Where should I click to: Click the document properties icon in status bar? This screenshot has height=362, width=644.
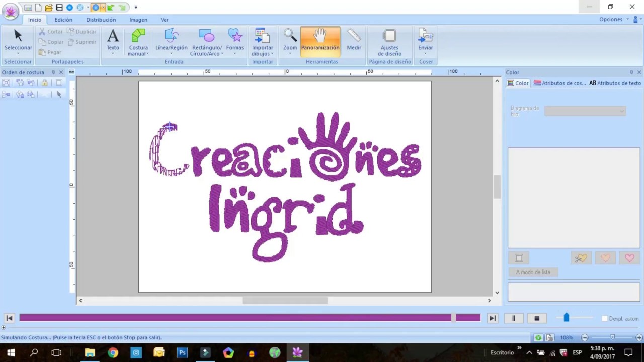coord(549,338)
